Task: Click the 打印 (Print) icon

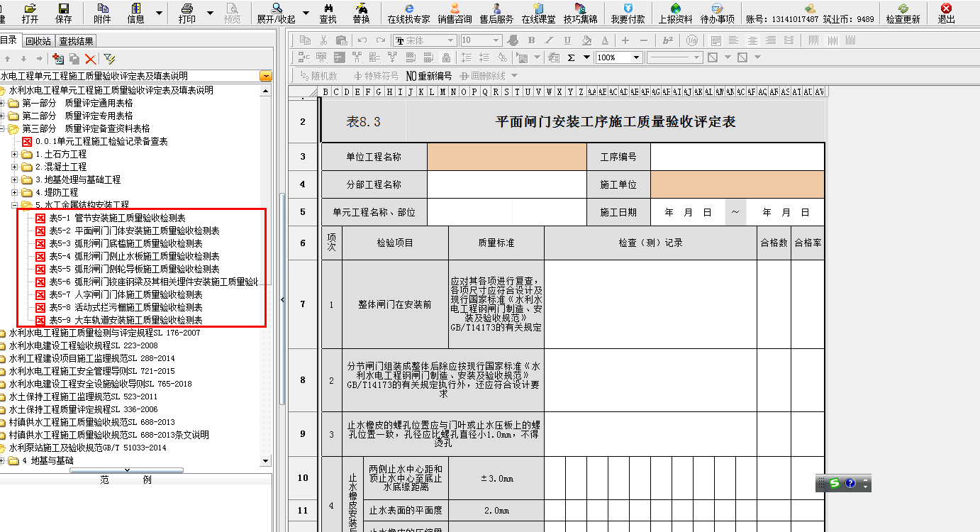Action: pos(187,13)
